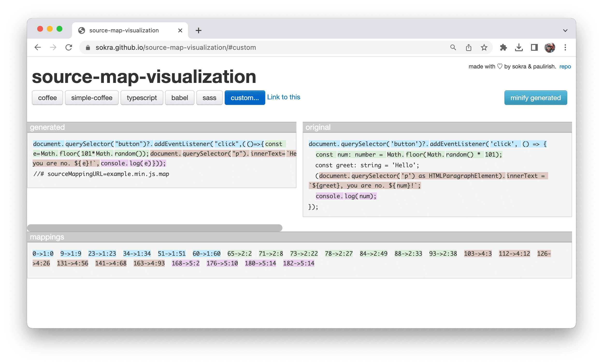
Task: Select the 'typescript' preset tab
Action: point(141,97)
